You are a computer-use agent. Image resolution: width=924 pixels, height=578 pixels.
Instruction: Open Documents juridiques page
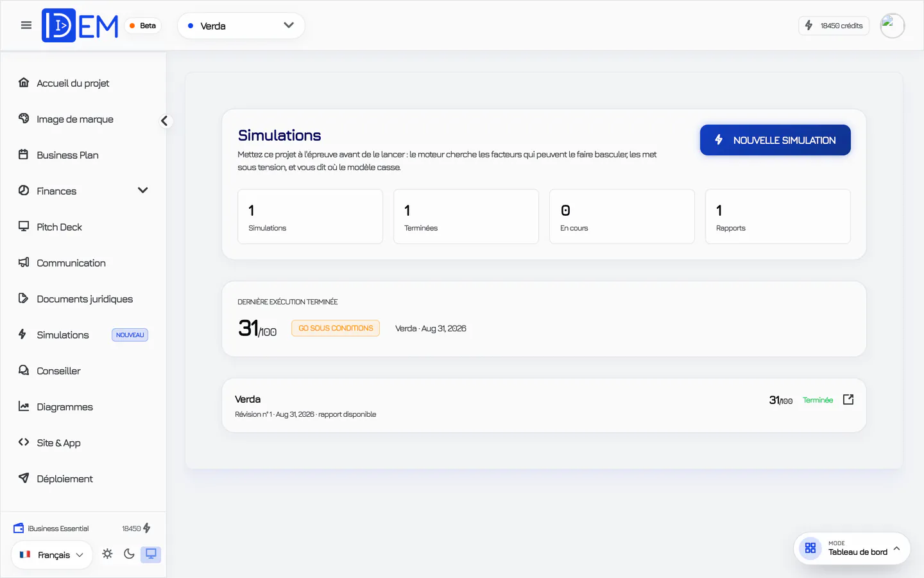(85, 299)
